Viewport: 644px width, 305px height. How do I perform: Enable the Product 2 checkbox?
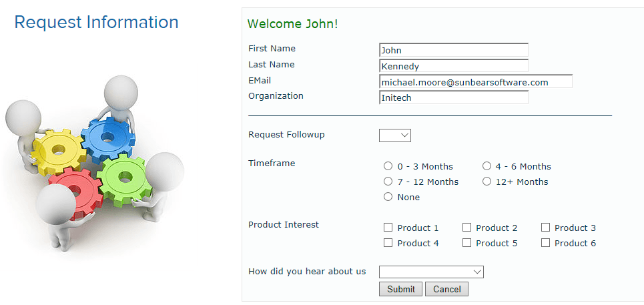tap(467, 228)
